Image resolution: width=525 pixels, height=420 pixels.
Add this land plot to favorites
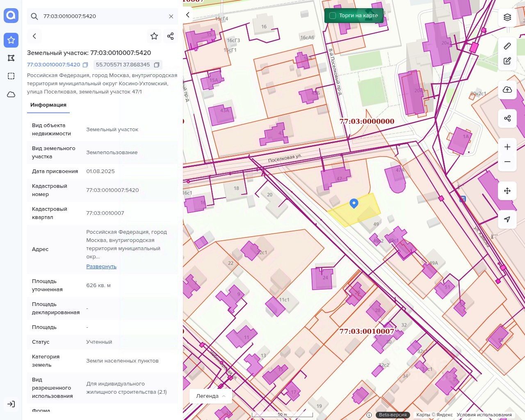coord(154,36)
